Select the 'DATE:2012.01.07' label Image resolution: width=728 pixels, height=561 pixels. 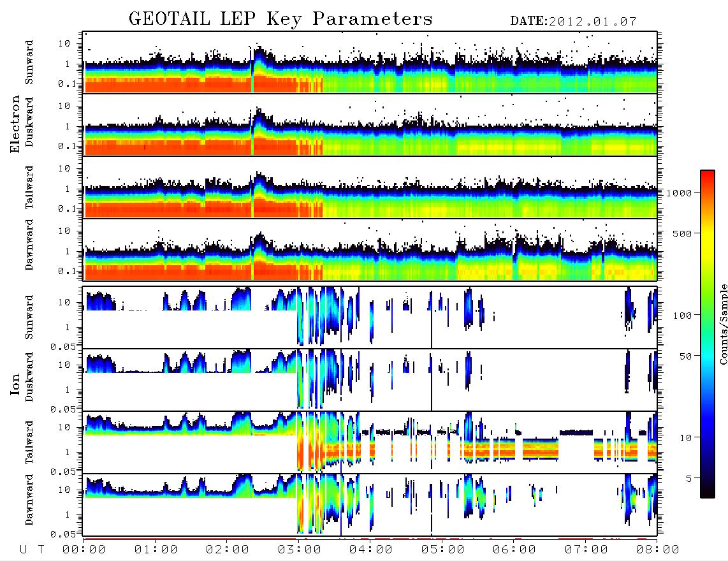click(573, 22)
